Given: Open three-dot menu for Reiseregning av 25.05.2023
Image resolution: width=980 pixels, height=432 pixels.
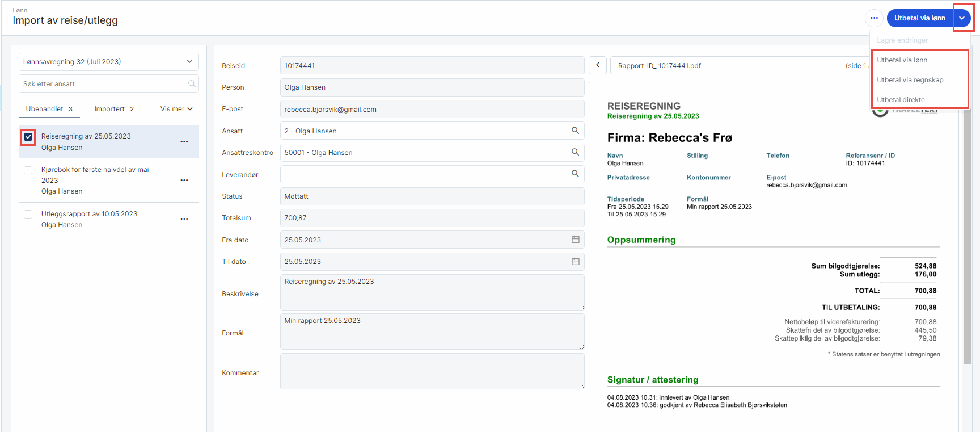Looking at the screenshot, I should coord(184,142).
